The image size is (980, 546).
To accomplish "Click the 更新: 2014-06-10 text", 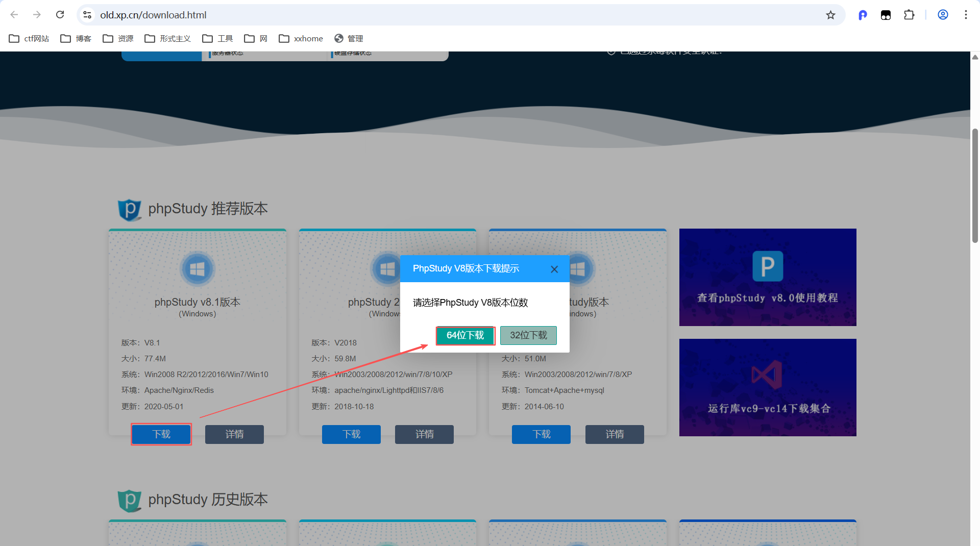I will pyautogui.click(x=533, y=407).
